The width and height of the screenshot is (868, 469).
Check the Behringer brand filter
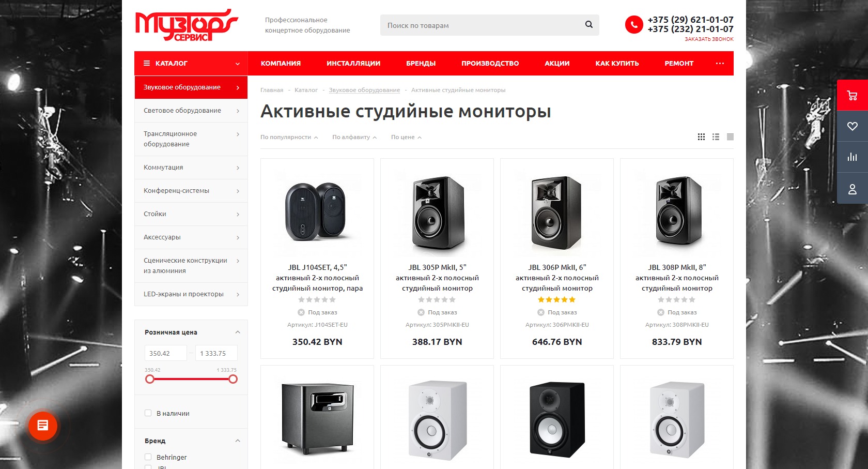(148, 457)
